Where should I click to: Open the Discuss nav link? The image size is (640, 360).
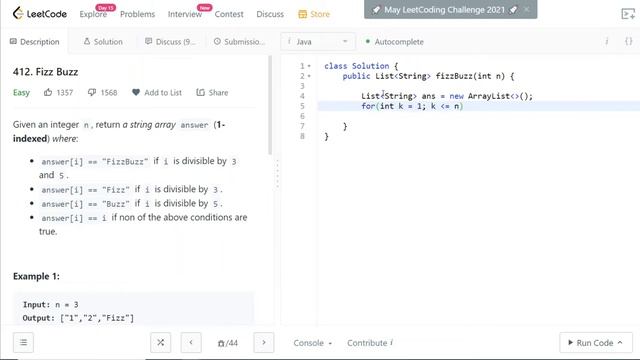(270, 14)
